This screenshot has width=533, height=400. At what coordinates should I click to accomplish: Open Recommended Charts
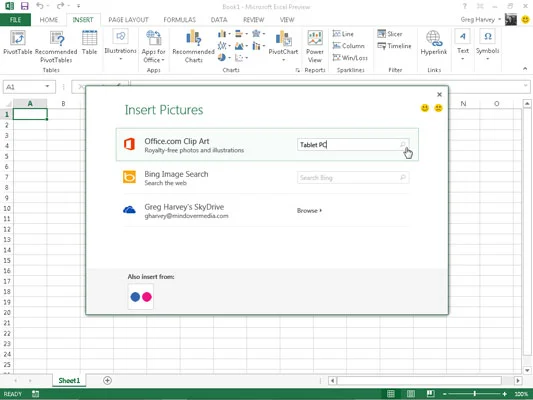pyautogui.click(x=193, y=47)
